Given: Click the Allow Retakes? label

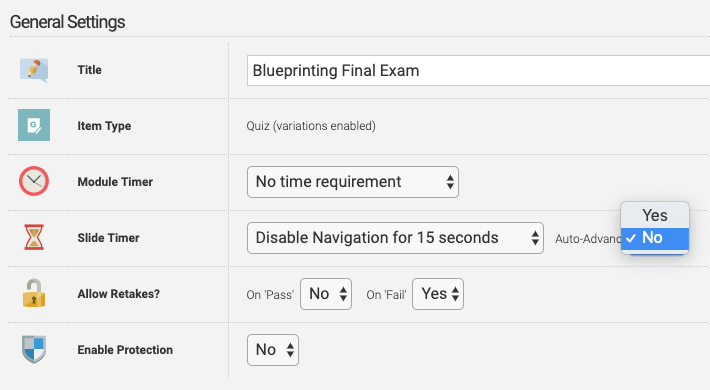Looking at the screenshot, I should 119,294.
